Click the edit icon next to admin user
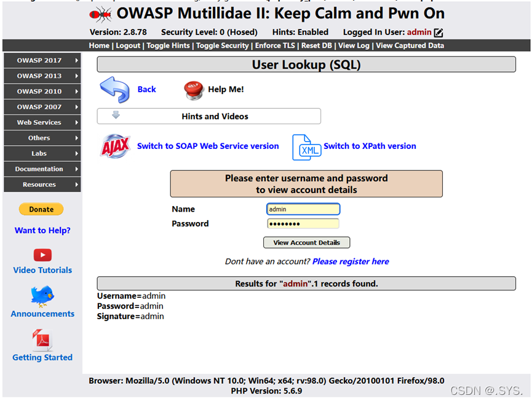Screen dimensions: 532x401 [439, 33]
